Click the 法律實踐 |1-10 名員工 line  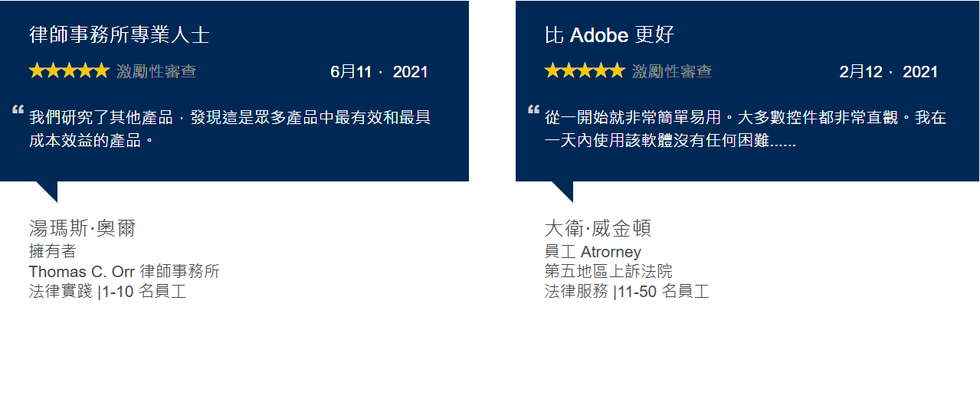pyautogui.click(x=107, y=292)
